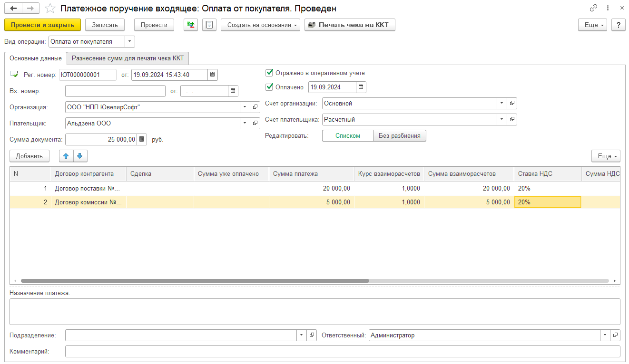629x364 pixels.
Task: Open Разнесение сумм для печати чека ККТ tab
Action: point(128,58)
